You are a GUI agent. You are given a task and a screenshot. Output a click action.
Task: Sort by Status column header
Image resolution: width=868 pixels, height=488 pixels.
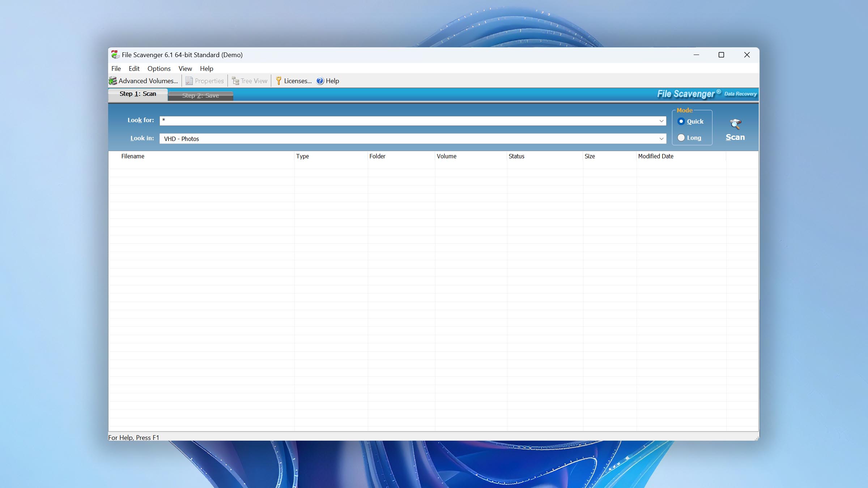545,156
